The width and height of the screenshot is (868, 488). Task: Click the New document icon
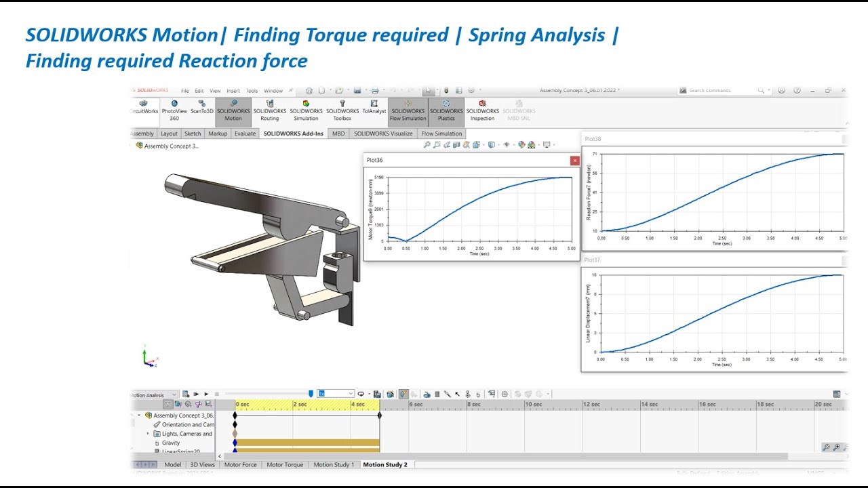pos(321,90)
